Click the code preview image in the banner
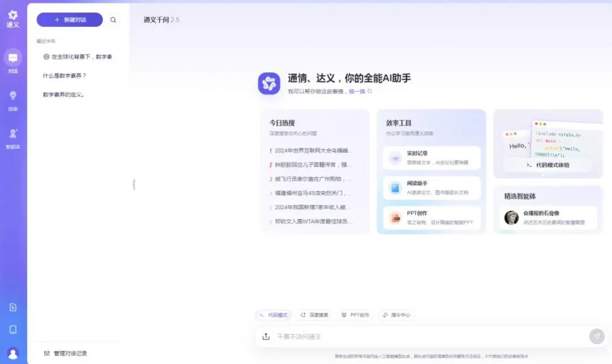 point(550,138)
